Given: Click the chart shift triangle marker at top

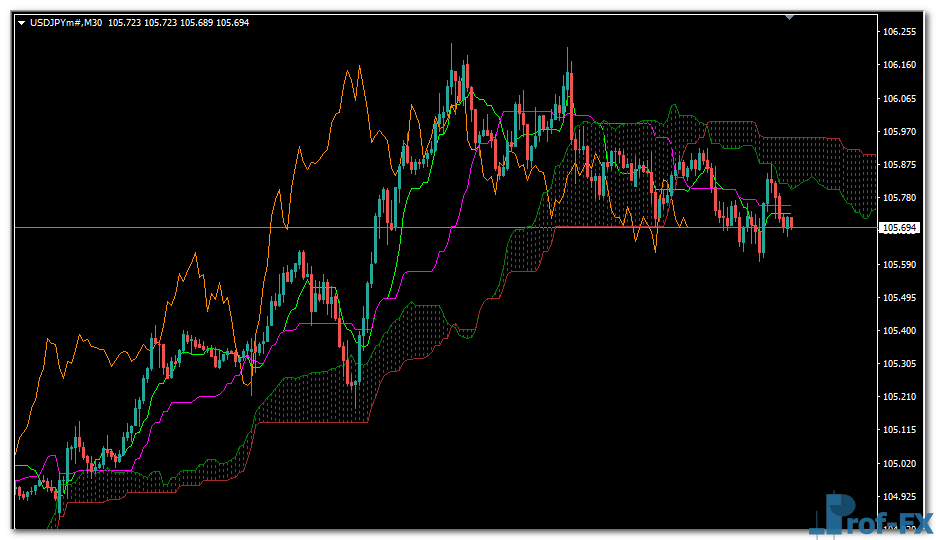Looking at the screenshot, I should coord(789,16).
